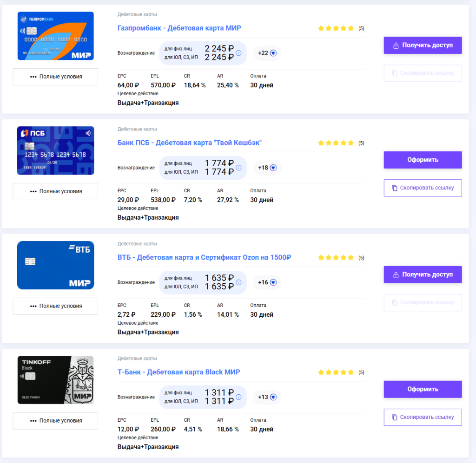This screenshot has width=476, height=463.
Task: Click info icon beside Gazprombank 2 245 ₽ reward
Action: 238,53
